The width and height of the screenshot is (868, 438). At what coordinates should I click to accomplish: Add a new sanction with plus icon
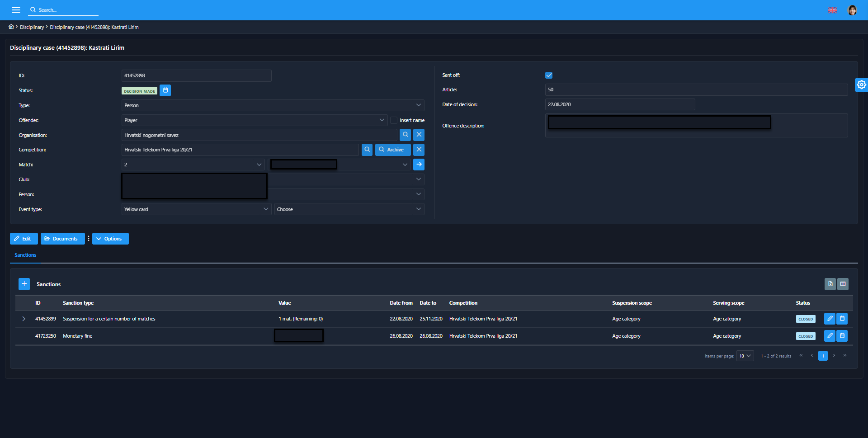pos(24,284)
